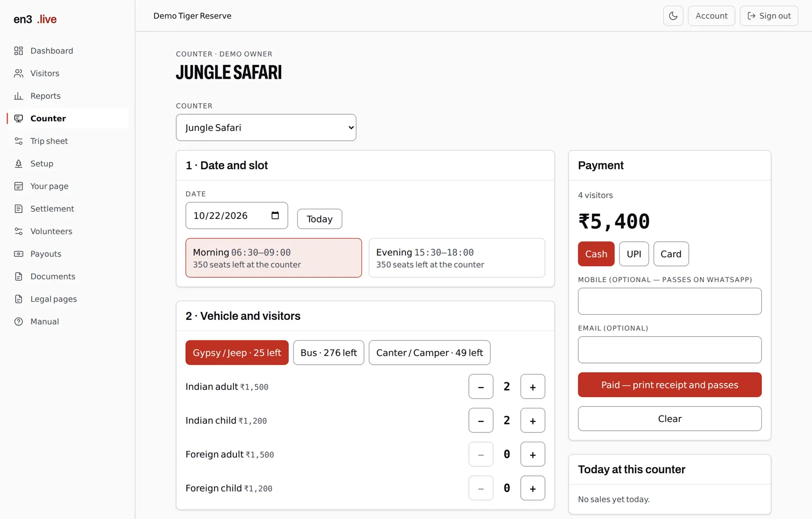Click the Manual help circle icon
This screenshot has height=519, width=812.
coord(19,321)
